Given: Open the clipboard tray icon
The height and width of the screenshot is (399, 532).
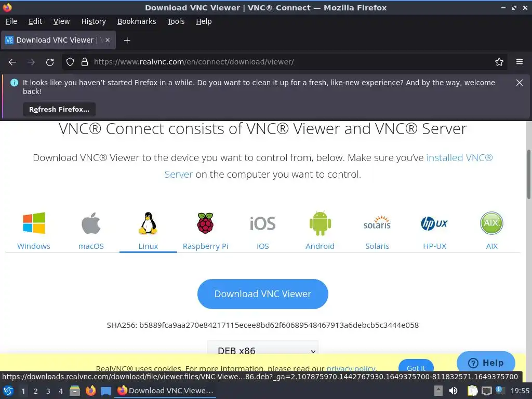Looking at the screenshot, I should click(x=472, y=391).
